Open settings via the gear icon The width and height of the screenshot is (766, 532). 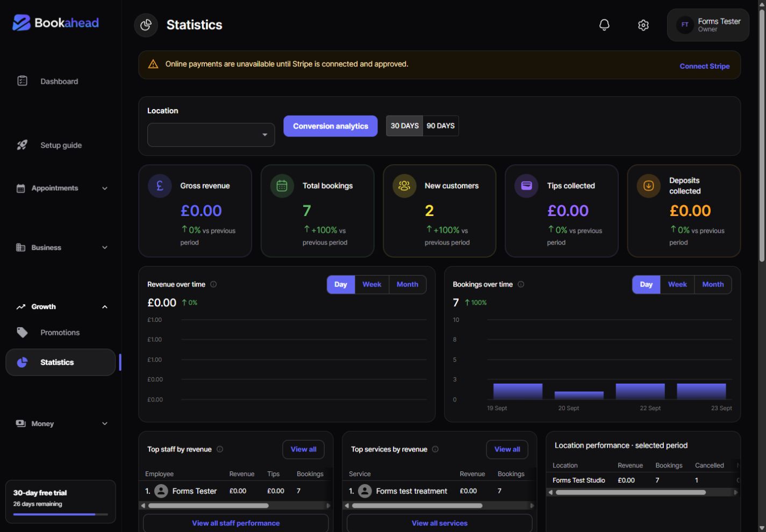click(x=643, y=25)
